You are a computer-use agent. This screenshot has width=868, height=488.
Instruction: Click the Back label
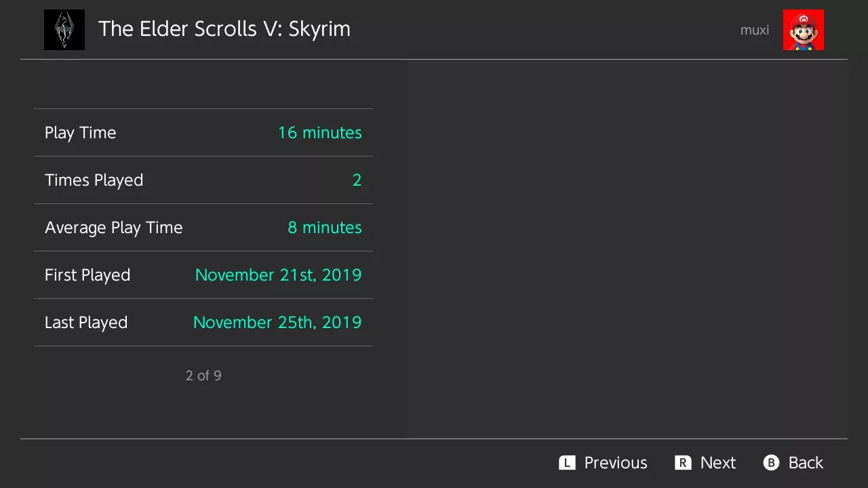point(806,463)
